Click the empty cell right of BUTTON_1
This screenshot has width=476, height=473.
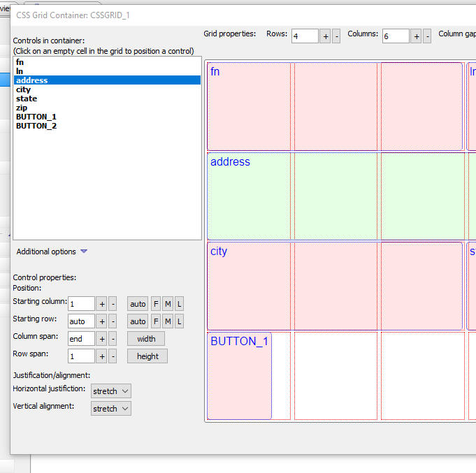point(336,376)
